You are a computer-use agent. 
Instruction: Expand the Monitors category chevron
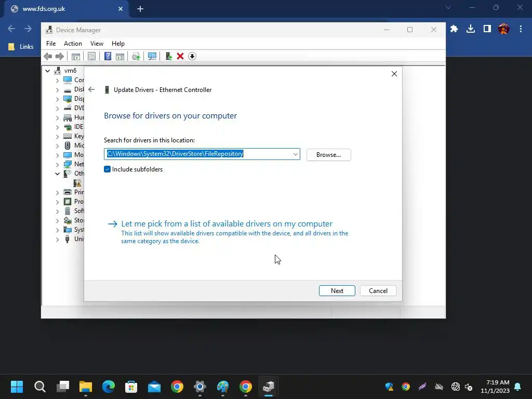57,155
